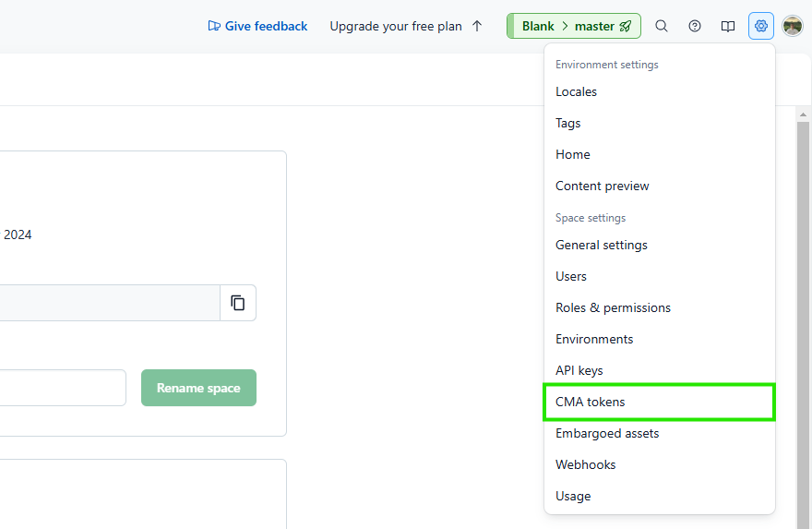Open Roles & permissions
Image resolution: width=812 pixels, height=529 pixels.
tap(659, 307)
